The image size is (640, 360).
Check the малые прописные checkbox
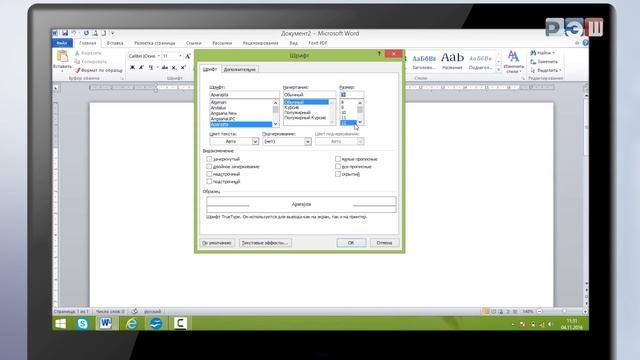[x=338, y=159]
